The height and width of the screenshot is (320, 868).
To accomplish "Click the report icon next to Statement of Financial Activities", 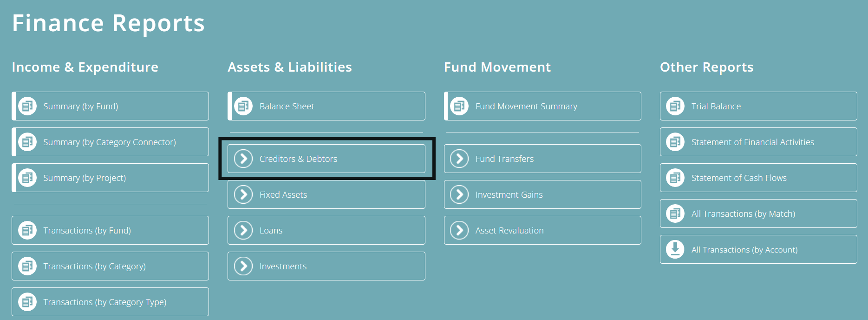I will [674, 142].
